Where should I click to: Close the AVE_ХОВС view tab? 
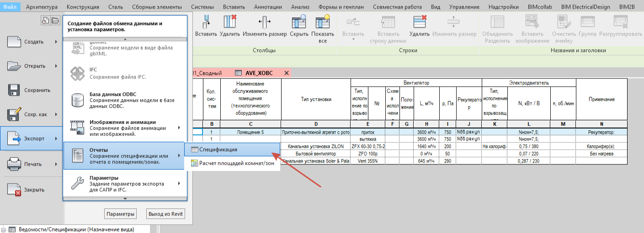click(287, 73)
